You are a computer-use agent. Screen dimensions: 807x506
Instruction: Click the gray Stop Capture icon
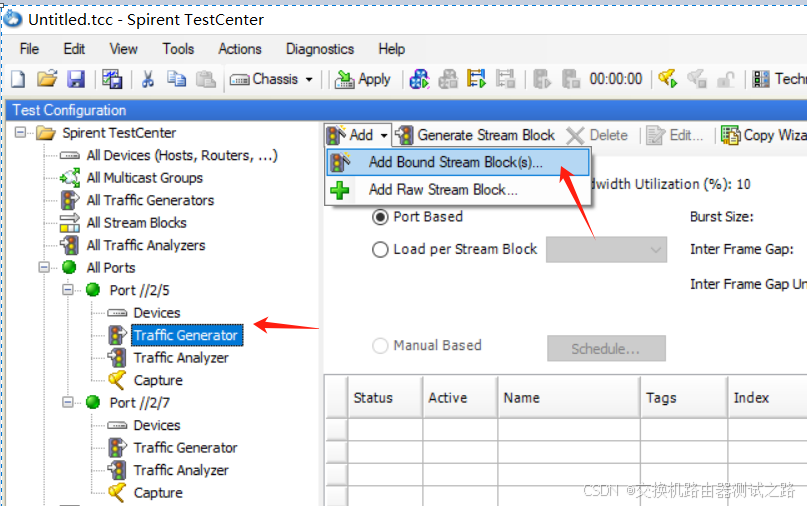coord(697,79)
